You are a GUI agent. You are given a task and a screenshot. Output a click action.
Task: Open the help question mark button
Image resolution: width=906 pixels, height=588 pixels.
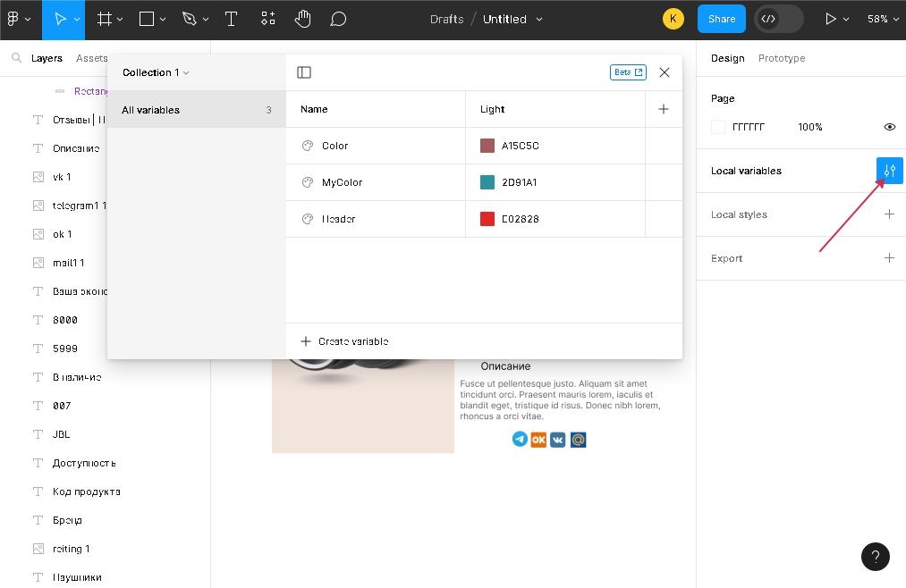pyautogui.click(x=876, y=557)
